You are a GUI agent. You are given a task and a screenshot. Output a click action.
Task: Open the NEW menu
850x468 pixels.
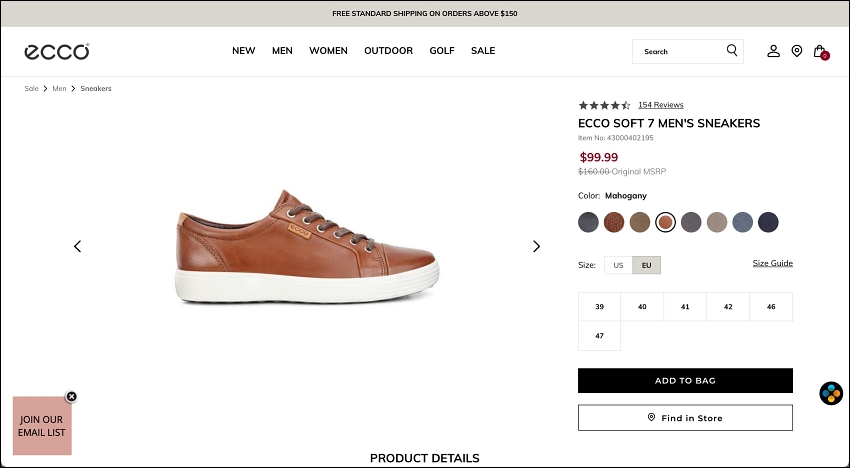(243, 50)
